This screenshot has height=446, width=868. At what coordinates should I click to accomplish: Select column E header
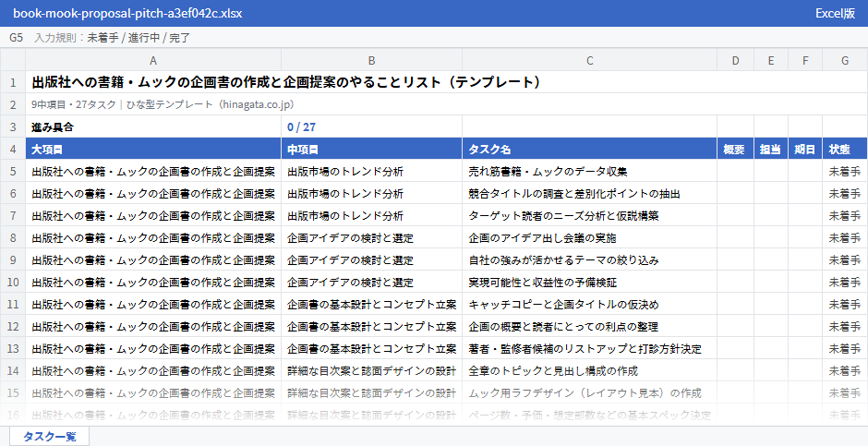770,60
